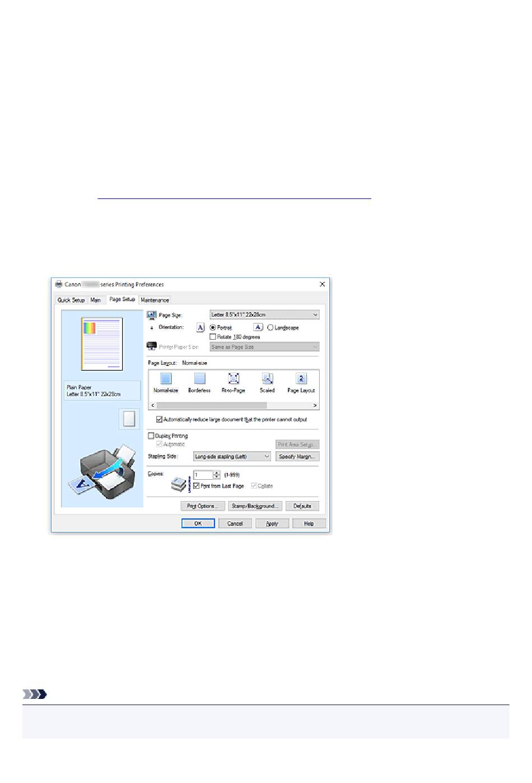
Task: Click the Portrait orientation A icon
Action: pyautogui.click(x=200, y=327)
